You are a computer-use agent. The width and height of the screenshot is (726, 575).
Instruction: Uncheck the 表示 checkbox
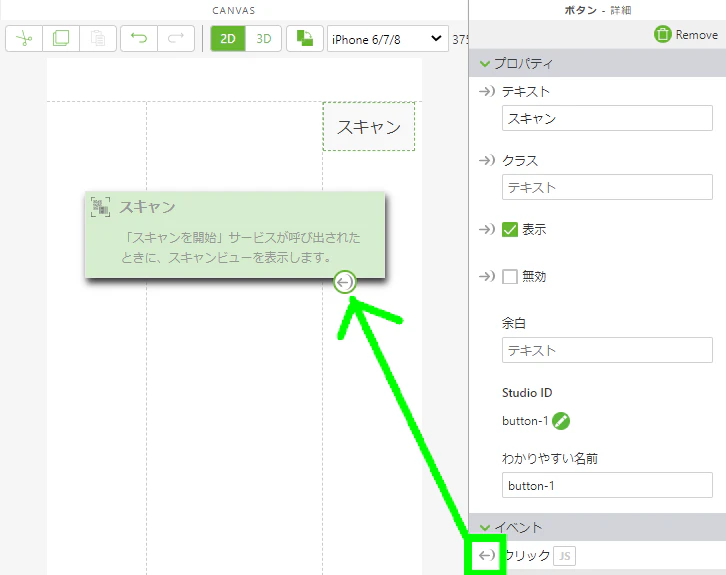click(x=510, y=230)
